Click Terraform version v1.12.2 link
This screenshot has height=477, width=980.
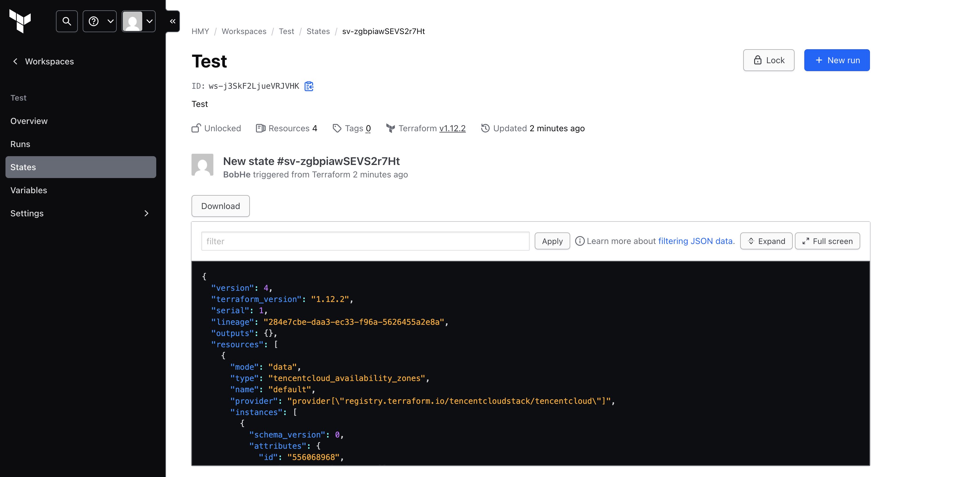452,129
